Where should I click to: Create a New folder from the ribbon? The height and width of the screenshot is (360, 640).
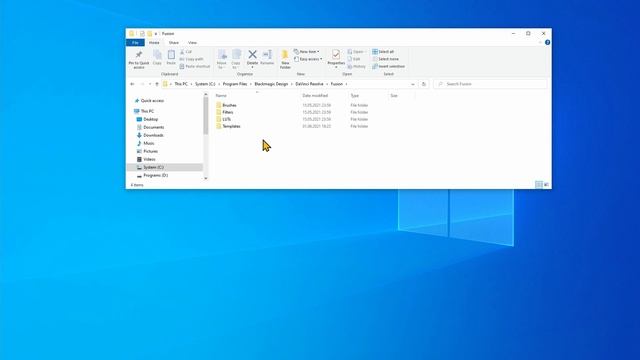[285, 59]
